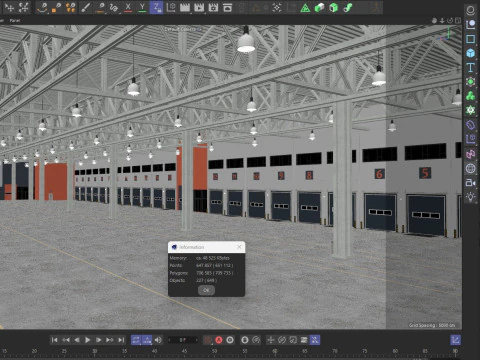The width and height of the screenshot is (480, 360).
Task: Select the brush paint tool in top toolbar
Action: (x=86, y=7)
